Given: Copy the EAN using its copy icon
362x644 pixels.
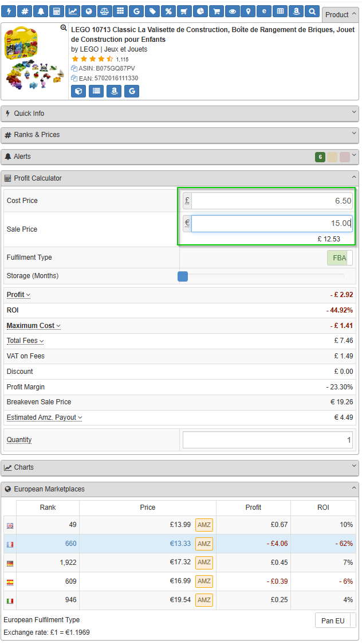Looking at the screenshot, I should [x=74, y=78].
